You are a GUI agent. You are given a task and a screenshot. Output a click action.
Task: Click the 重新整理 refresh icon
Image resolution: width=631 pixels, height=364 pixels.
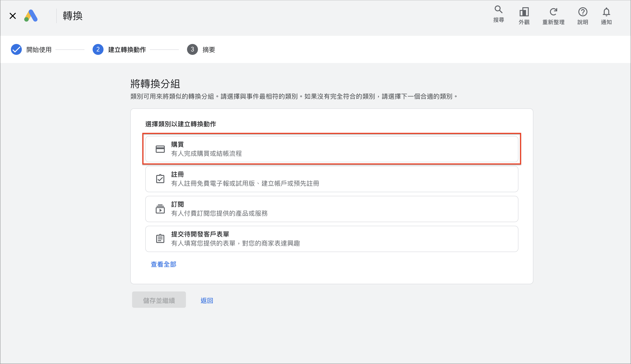tap(553, 12)
